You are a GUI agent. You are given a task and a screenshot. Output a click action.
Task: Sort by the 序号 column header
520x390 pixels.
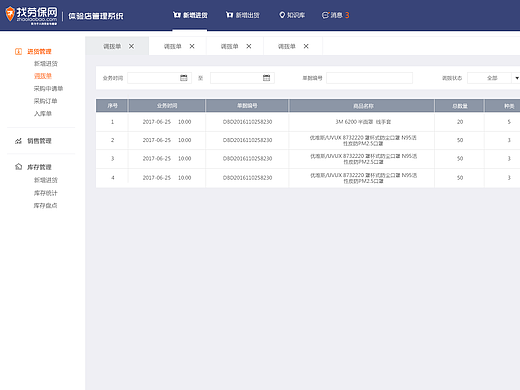[x=112, y=106]
